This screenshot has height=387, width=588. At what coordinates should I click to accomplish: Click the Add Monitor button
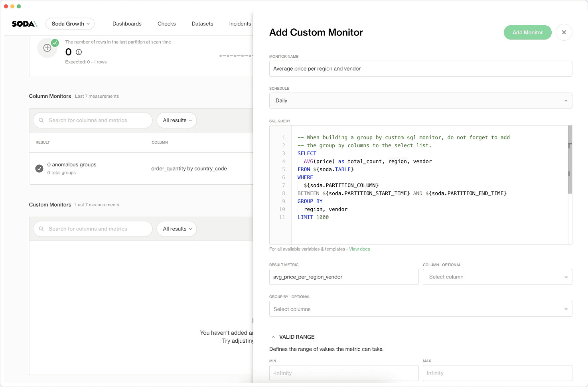527,32
